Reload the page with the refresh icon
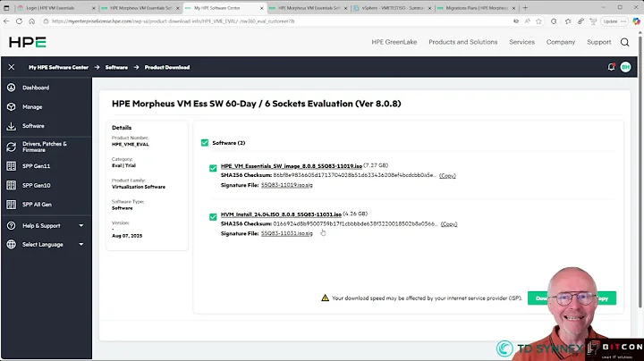The image size is (644, 361). click(19, 21)
